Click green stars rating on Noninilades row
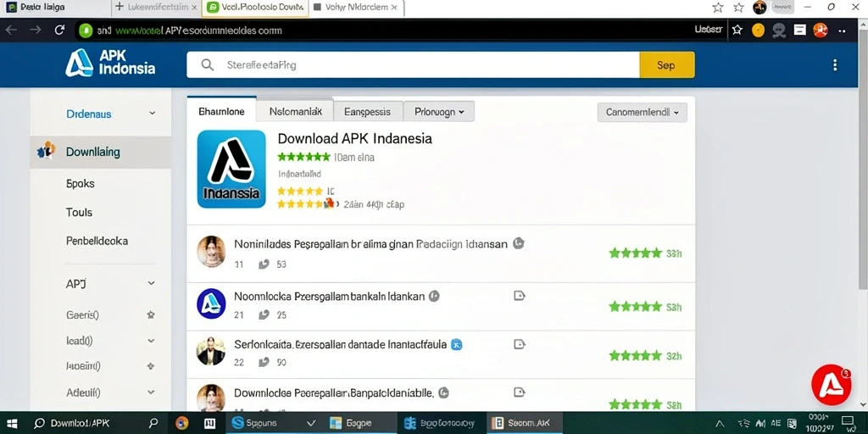This screenshot has height=434, width=868. pyautogui.click(x=636, y=253)
